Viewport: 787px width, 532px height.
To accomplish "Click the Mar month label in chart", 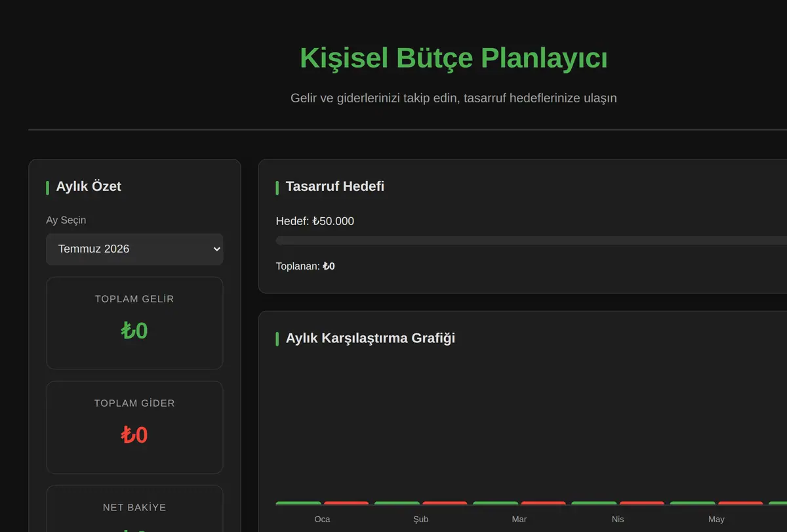I will pyautogui.click(x=519, y=519).
